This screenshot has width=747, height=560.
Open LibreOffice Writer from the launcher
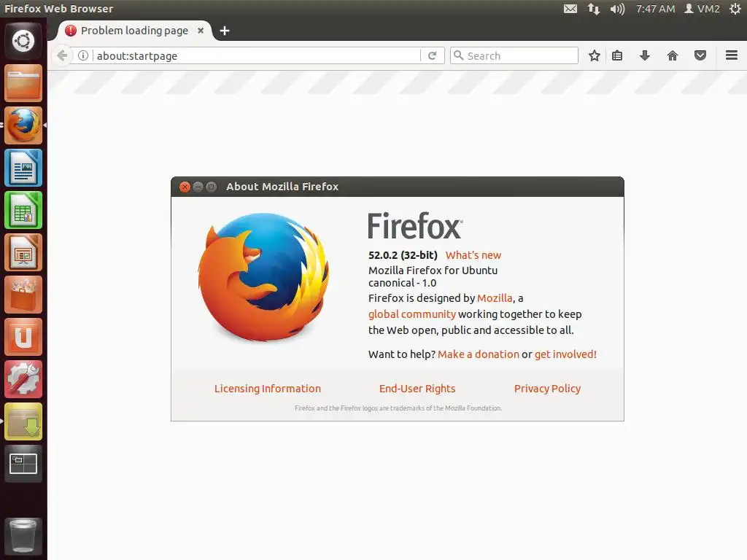(x=23, y=168)
